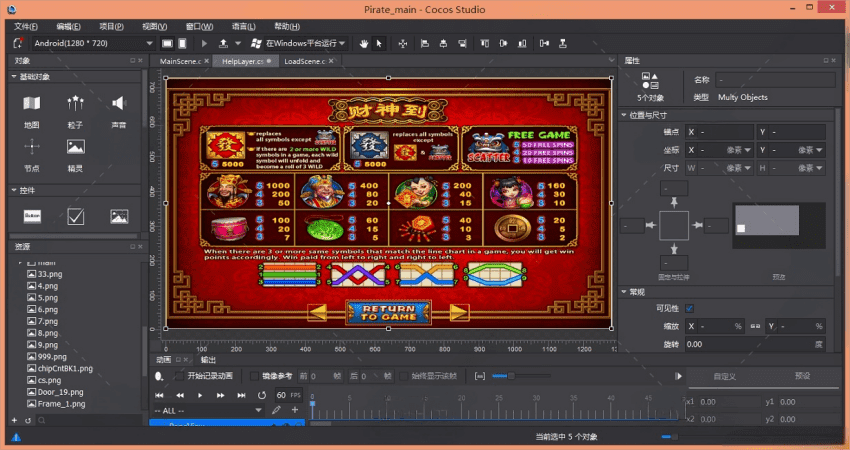The height and width of the screenshot is (450, 850).
Task: Click the 自定义 button in properties panel
Action: coord(726,376)
